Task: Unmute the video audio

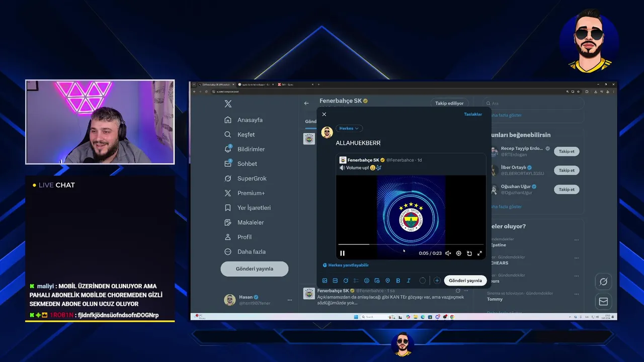Action: [x=448, y=253]
